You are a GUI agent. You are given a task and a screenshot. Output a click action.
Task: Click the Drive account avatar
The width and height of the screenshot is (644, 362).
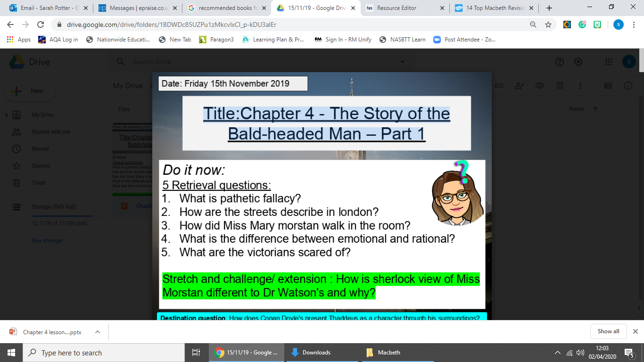(629, 62)
